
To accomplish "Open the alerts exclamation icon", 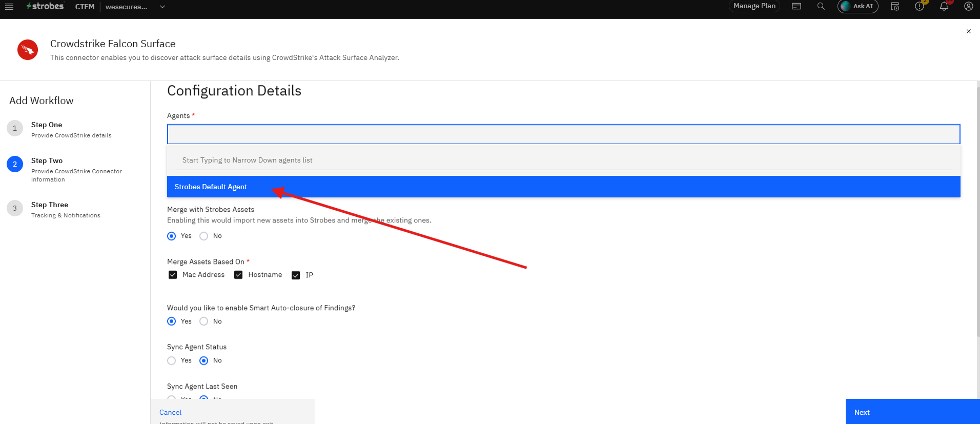I will coord(920,6).
